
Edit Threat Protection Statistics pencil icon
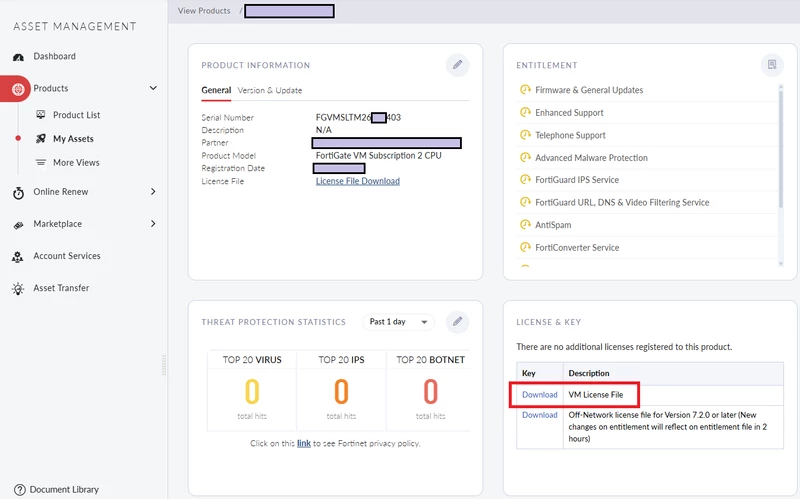click(x=457, y=321)
